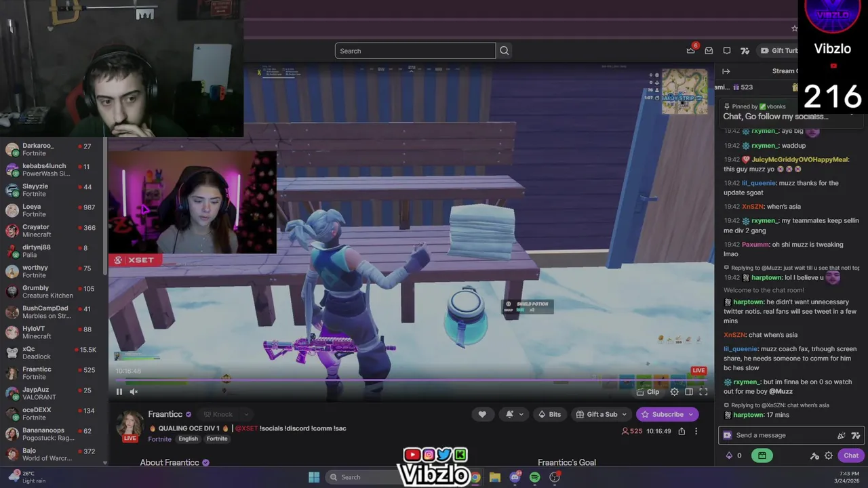Click the Power-up icon left of chat input
The height and width of the screenshot is (488, 868).
point(728,435)
